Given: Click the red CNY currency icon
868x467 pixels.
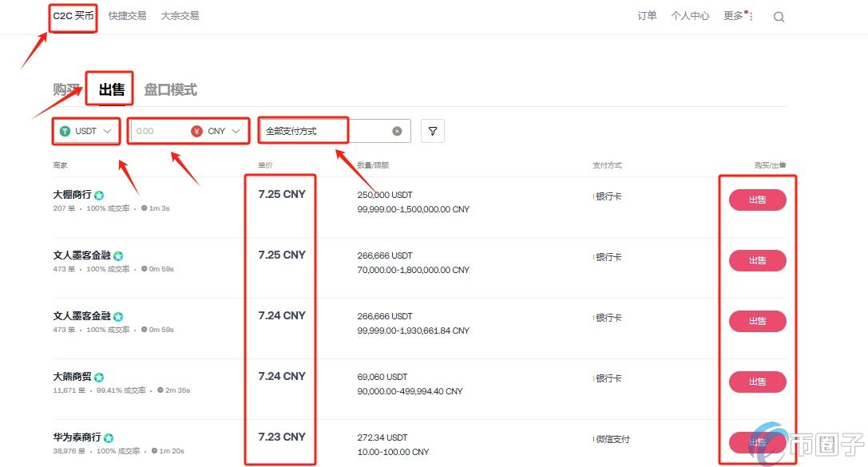Looking at the screenshot, I should 196,131.
